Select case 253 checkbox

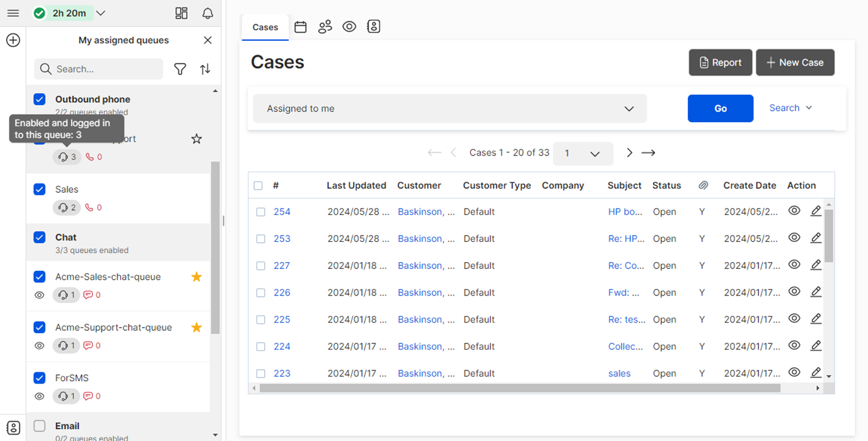coord(261,239)
